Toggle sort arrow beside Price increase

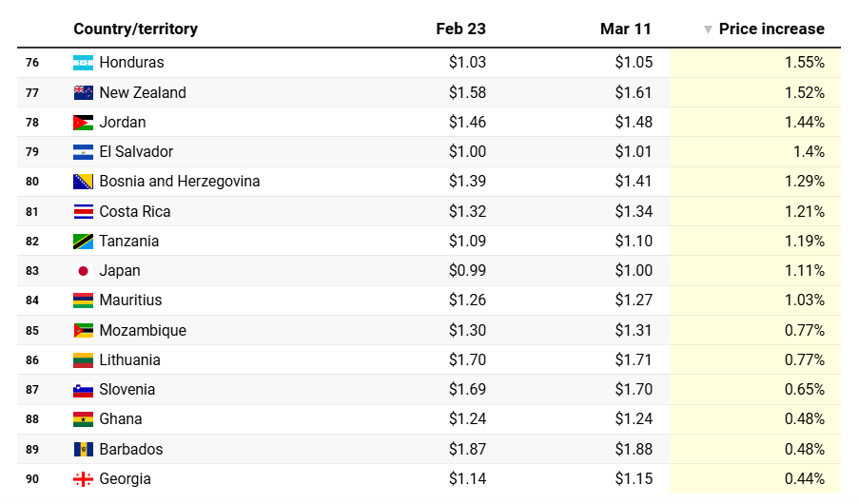pyautogui.click(x=708, y=29)
